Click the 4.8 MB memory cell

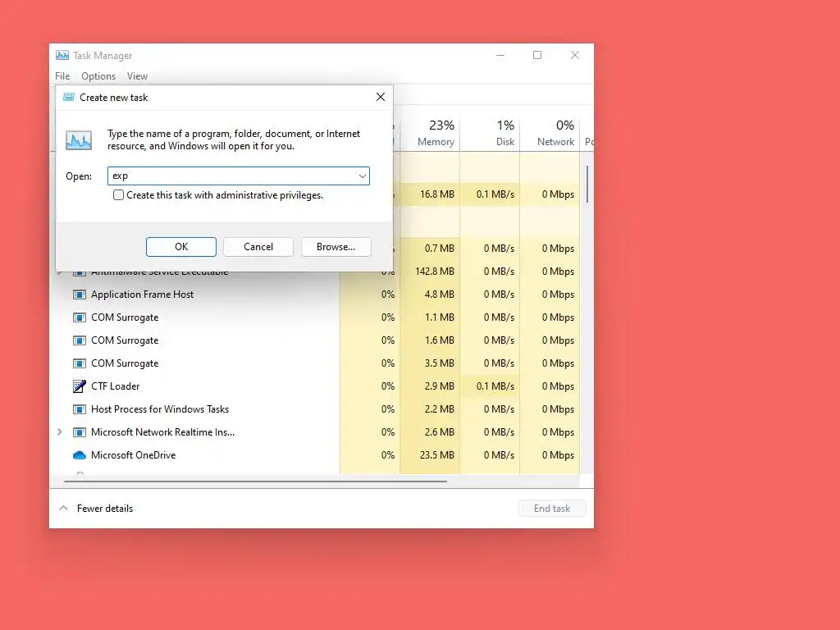[x=430, y=294]
